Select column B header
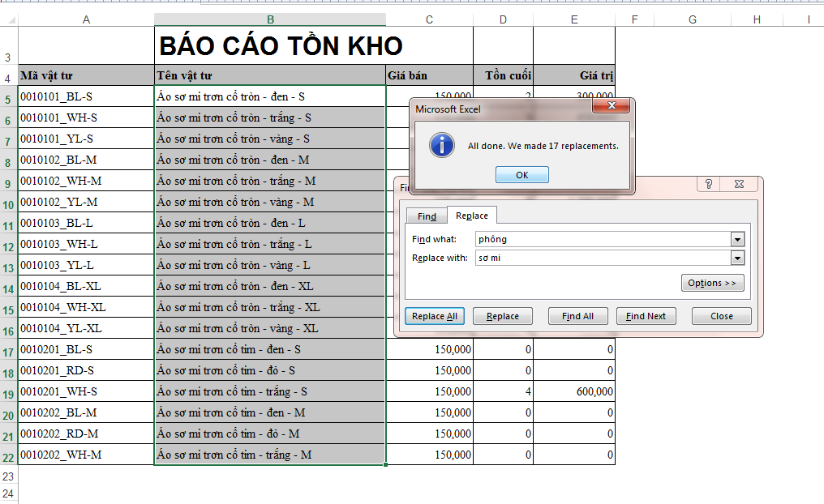Viewport: 824px width, 504px height. pos(270,19)
